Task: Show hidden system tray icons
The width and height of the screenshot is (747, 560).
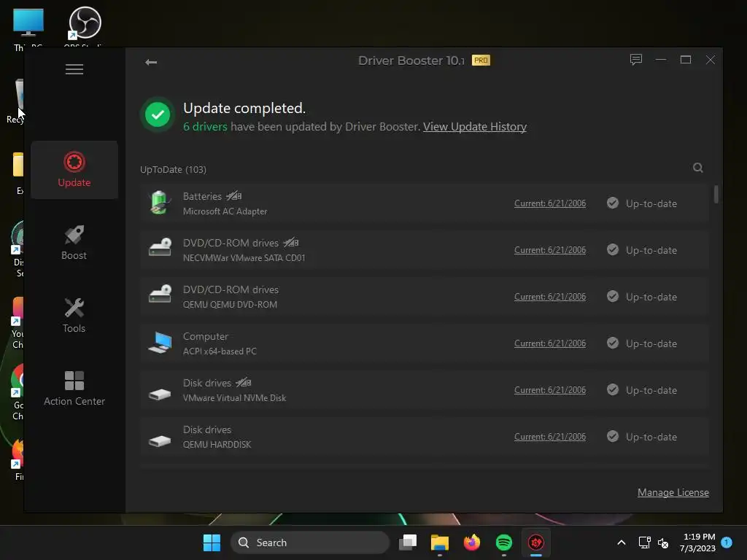Action: (622, 542)
